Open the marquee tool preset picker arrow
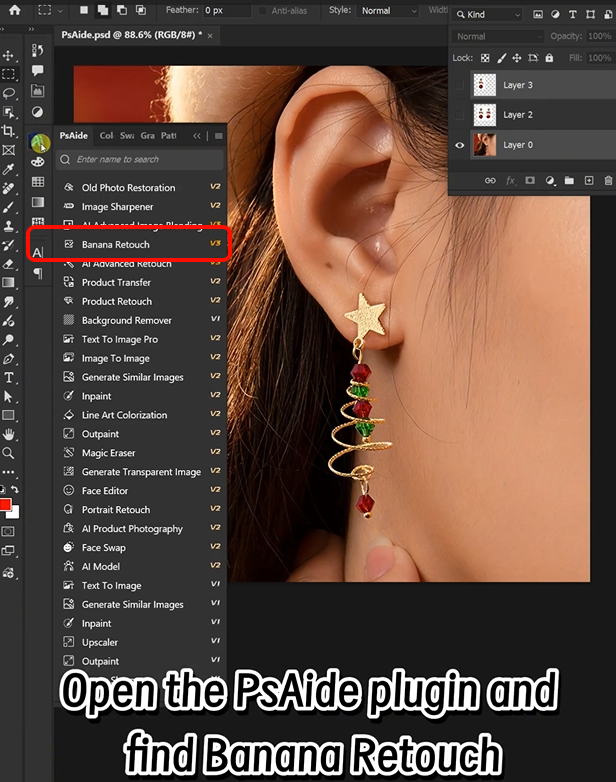The image size is (616, 782). point(60,10)
